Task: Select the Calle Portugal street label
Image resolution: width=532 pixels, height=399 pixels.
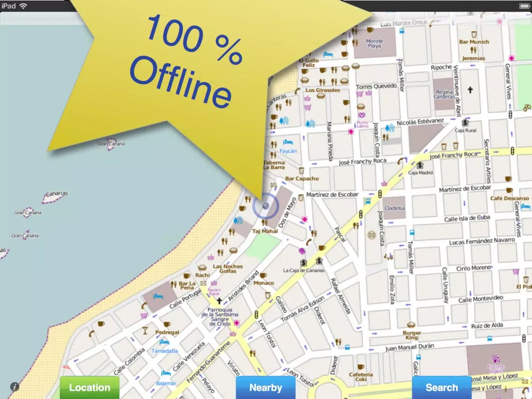Action: (185, 299)
